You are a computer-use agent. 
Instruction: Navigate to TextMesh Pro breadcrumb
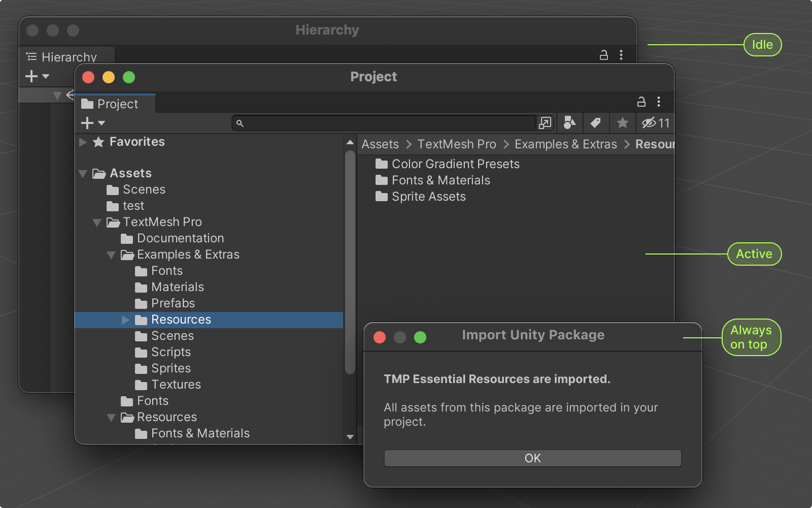click(457, 144)
